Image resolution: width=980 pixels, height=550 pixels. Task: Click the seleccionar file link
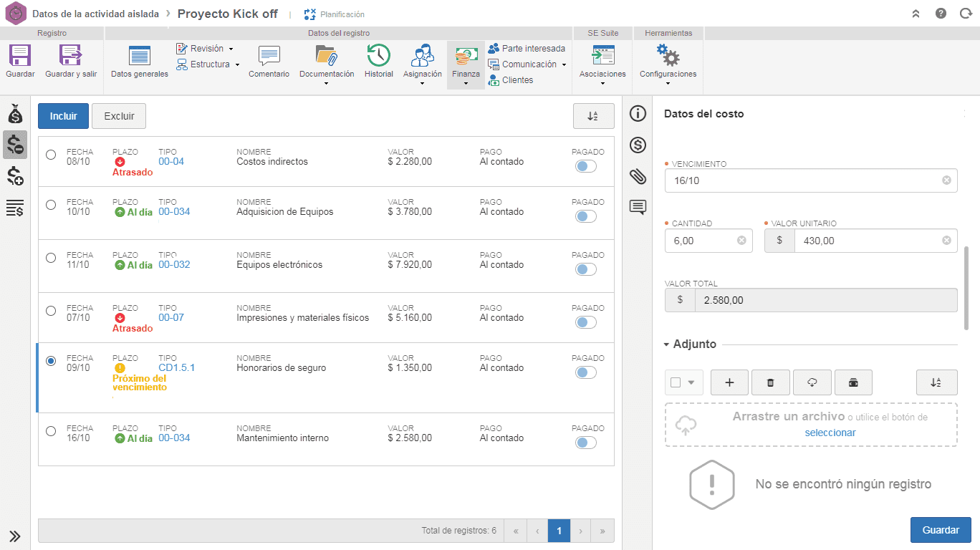[x=830, y=433]
